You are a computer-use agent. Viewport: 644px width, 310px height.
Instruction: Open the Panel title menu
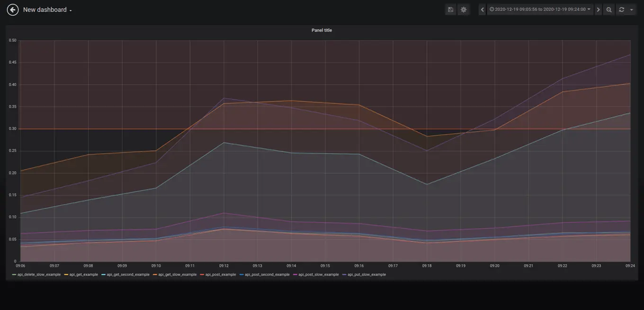[x=322, y=30]
